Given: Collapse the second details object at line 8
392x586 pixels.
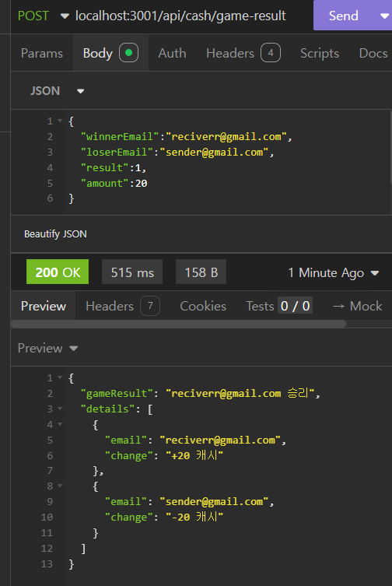Looking at the screenshot, I should 60,486.
